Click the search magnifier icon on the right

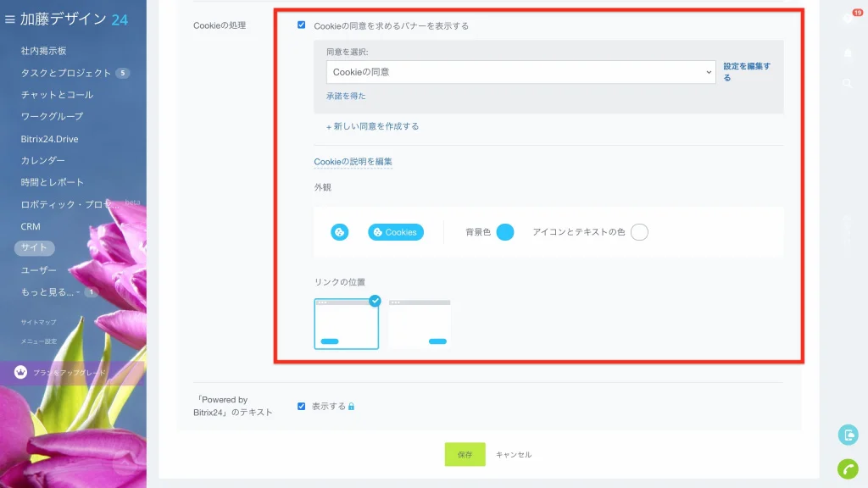click(x=848, y=83)
